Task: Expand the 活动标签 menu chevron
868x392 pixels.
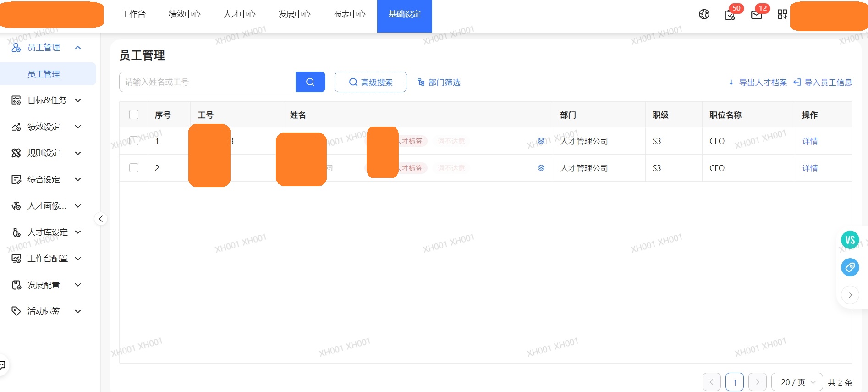Action: (78, 311)
